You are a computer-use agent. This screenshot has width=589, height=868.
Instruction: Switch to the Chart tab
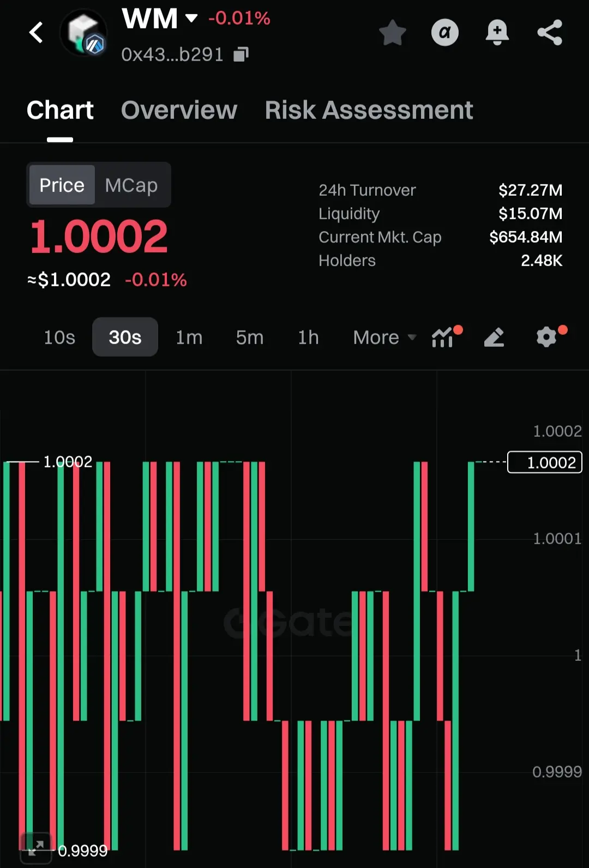tap(60, 110)
